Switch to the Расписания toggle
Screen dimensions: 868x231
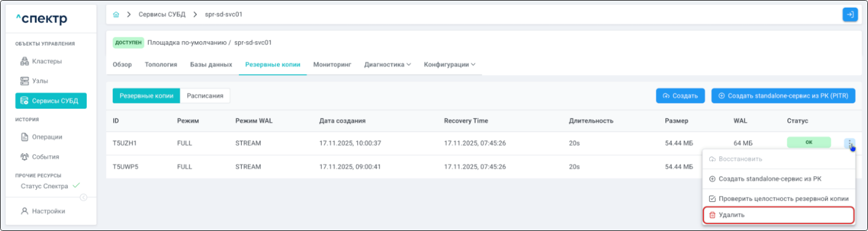point(205,96)
